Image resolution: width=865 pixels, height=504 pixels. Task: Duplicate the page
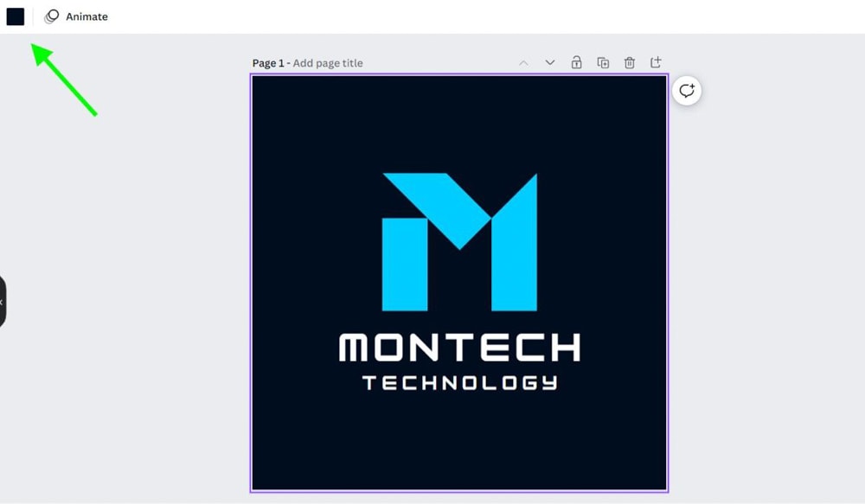click(x=603, y=62)
